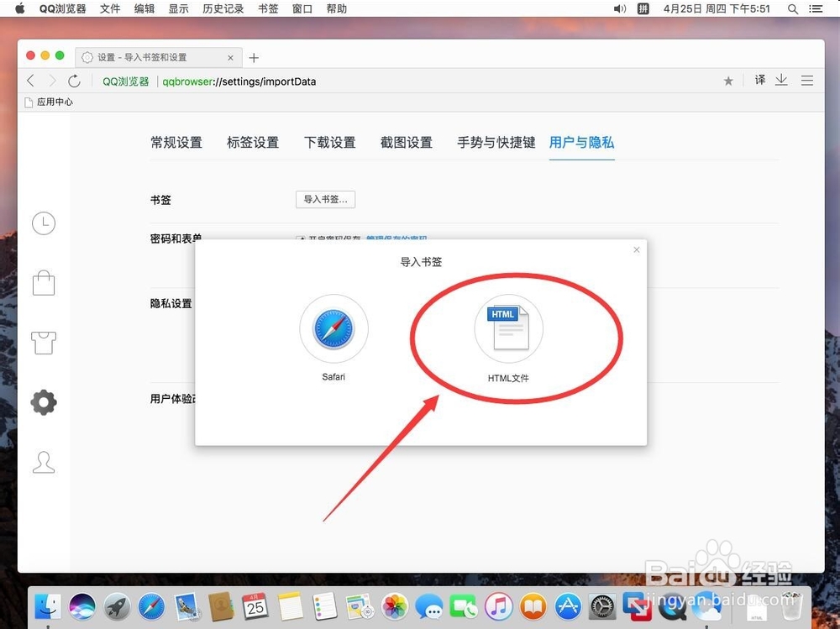
Task: Open Notification Center in the menu bar
Action: [816, 8]
